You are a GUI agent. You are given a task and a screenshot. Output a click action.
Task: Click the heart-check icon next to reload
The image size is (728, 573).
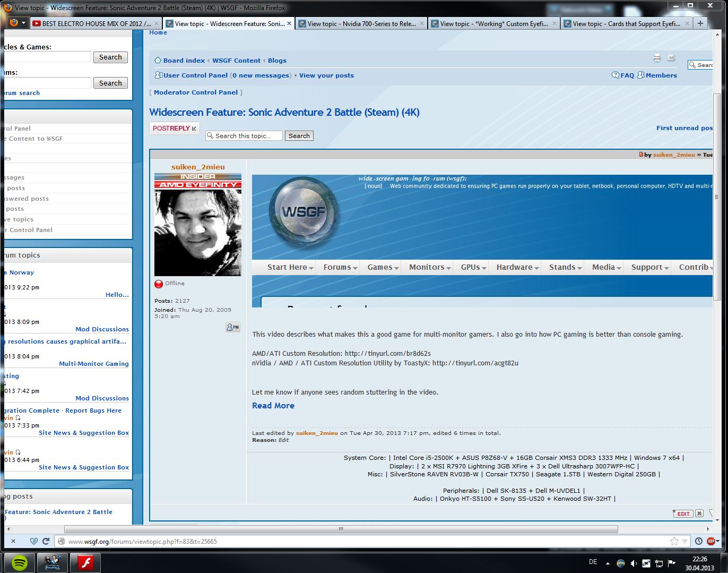[33, 541]
